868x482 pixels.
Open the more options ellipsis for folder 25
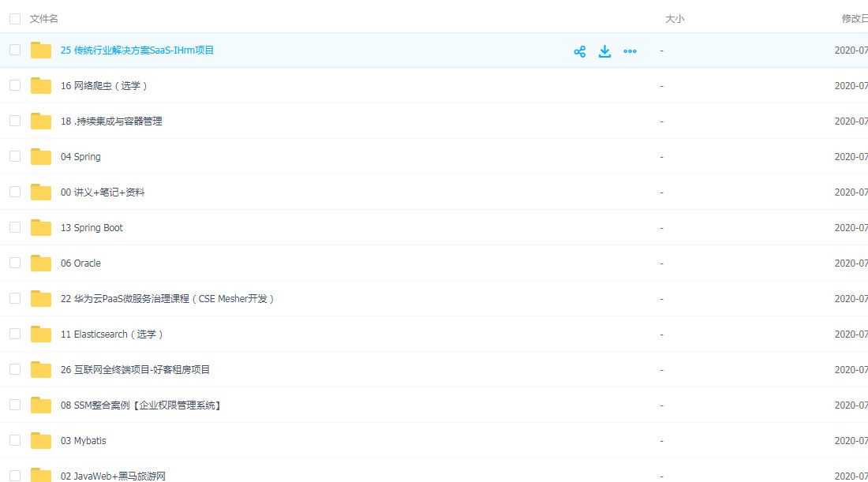click(630, 51)
